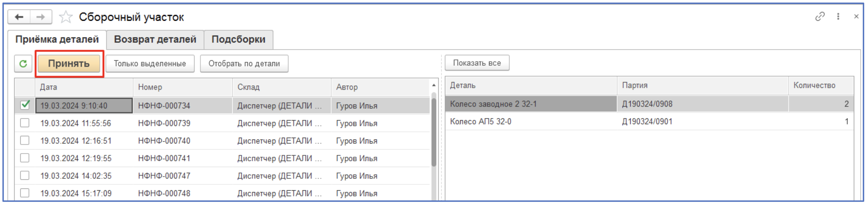Click Отобрать по детали button

(x=244, y=64)
